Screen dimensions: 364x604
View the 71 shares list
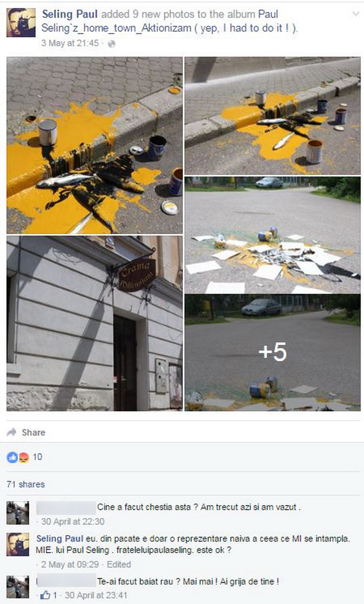coord(26,484)
